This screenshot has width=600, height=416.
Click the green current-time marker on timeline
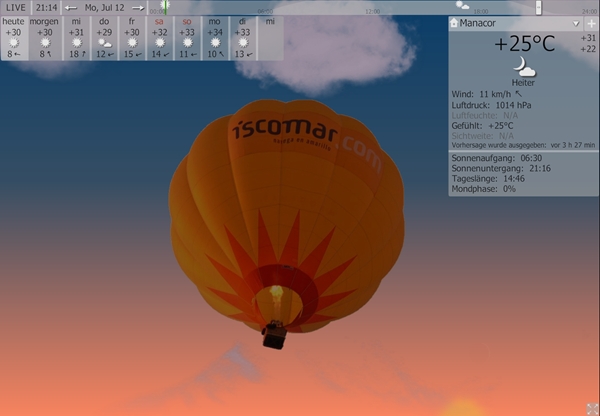(165, 8)
